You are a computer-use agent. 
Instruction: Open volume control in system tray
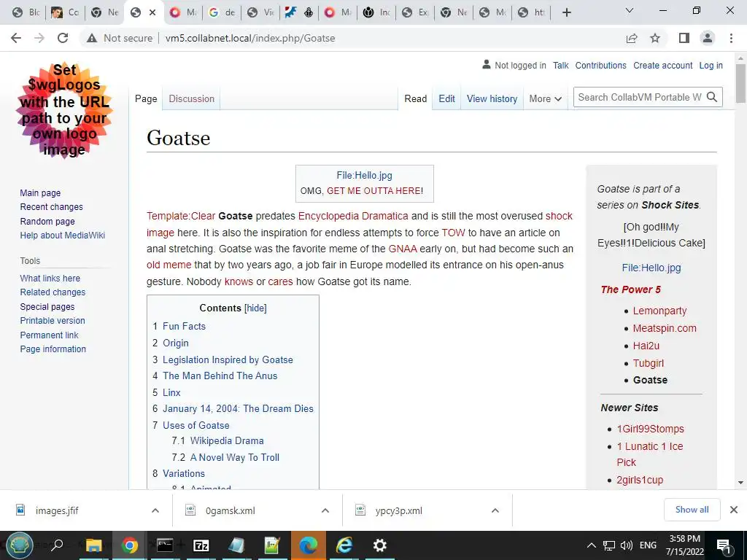(x=627, y=545)
